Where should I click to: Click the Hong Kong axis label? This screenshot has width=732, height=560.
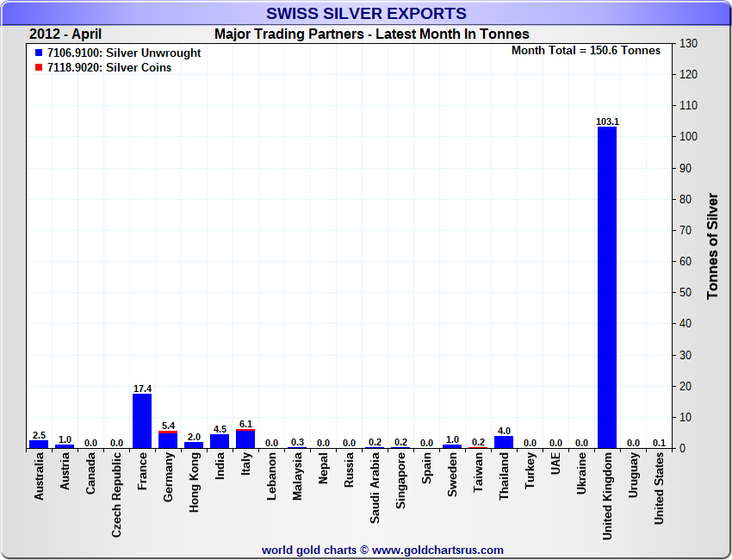(195, 482)
